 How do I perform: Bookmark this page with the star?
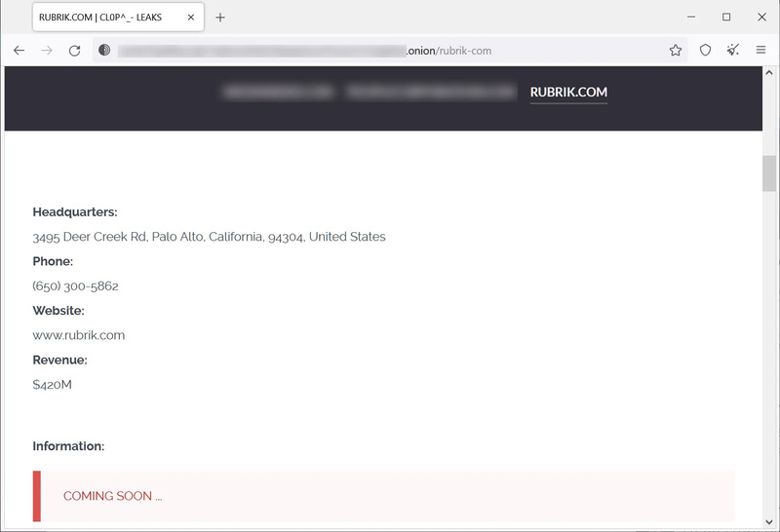pos(675,51)
